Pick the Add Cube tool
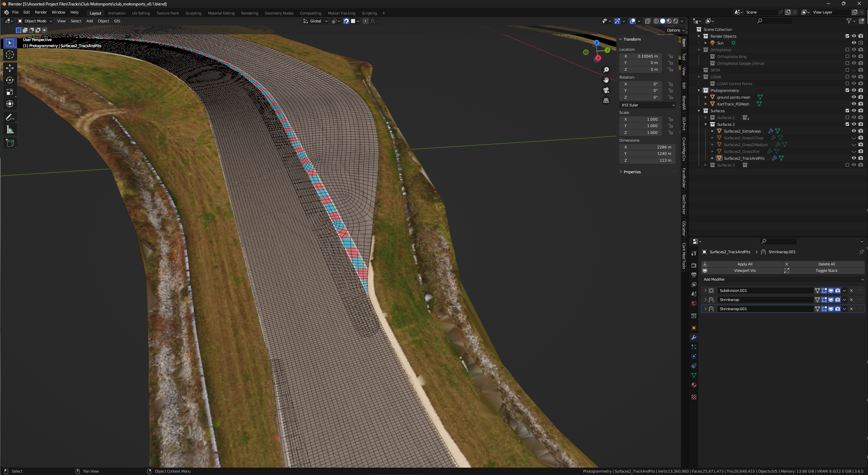 [10, 143]
